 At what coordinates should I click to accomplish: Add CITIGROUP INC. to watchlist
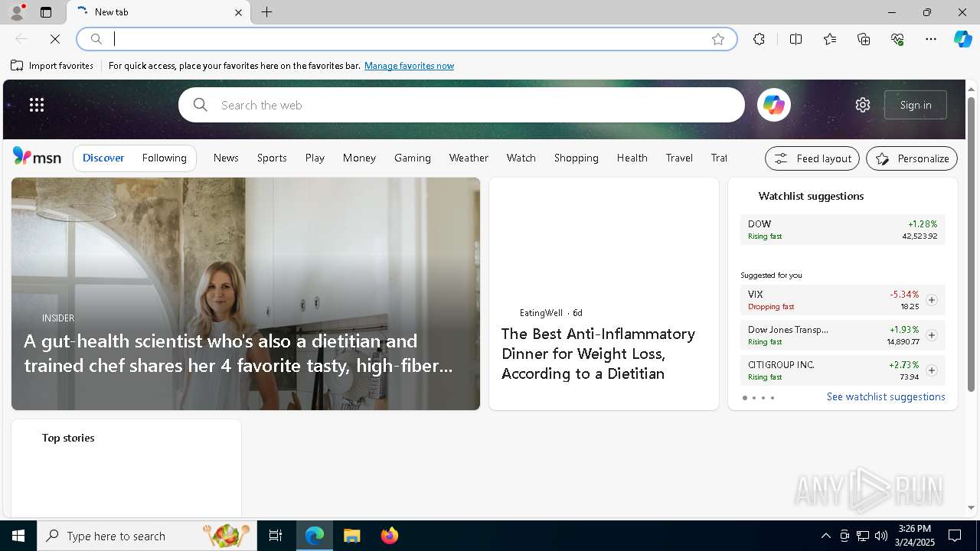pos(931,370)
